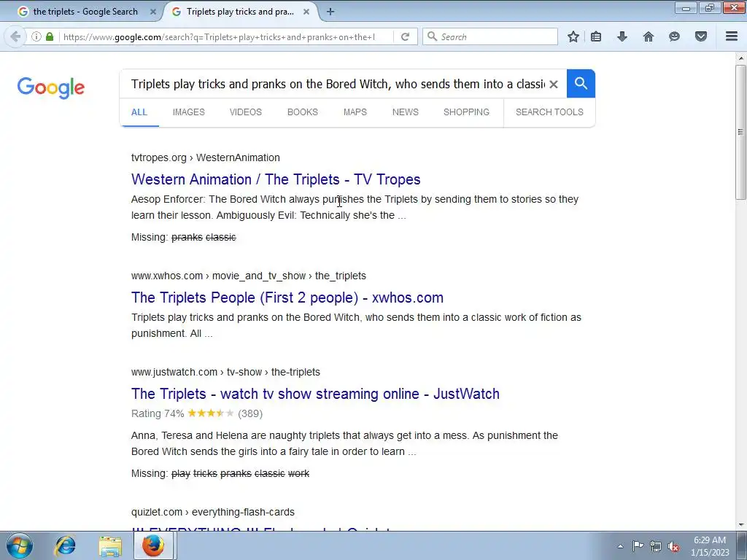This screenshot has width=747, height=560.
Task: Save page to Pocket icon
Action: [701, 36]
